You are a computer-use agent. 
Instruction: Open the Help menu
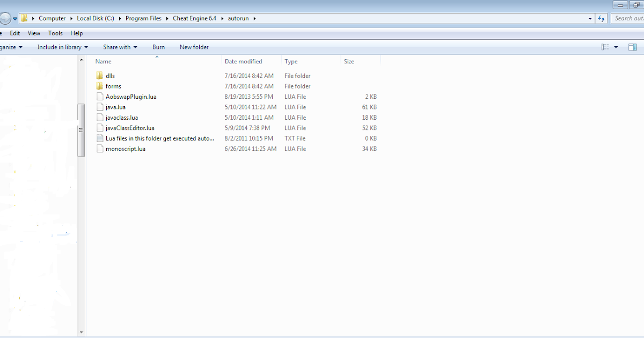coord(77,33)
